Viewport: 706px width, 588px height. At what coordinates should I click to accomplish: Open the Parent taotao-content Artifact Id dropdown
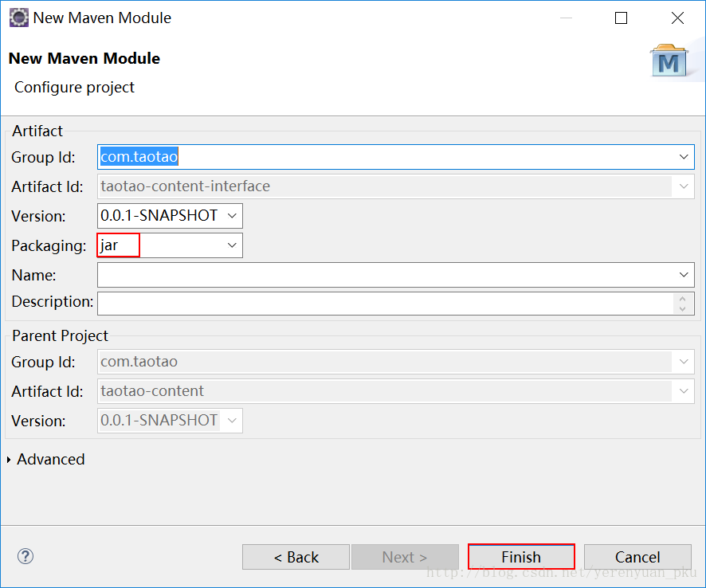pyautogui.click(x=684, y=390)
